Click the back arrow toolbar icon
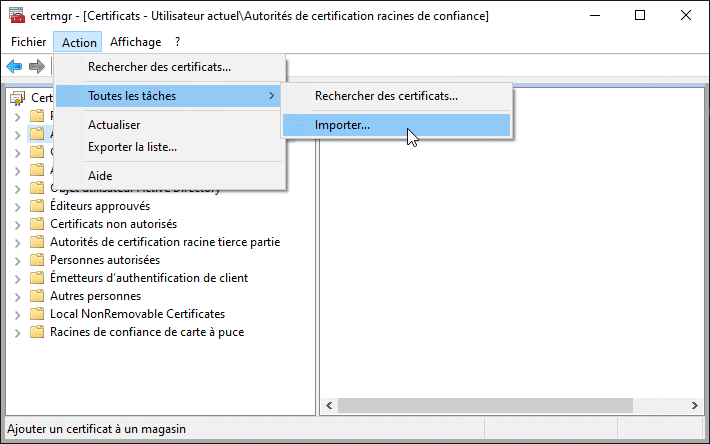710x444 pixels. click(x=14, y=66)
